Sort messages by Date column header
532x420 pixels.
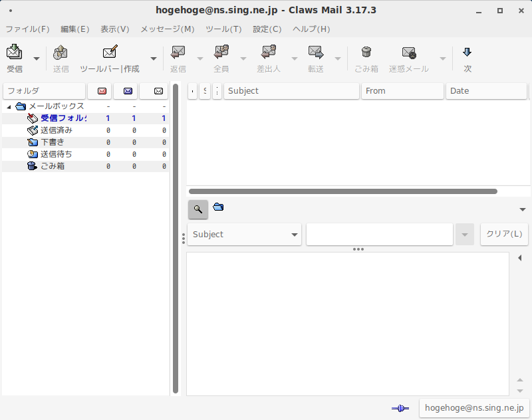click(486, 91)
